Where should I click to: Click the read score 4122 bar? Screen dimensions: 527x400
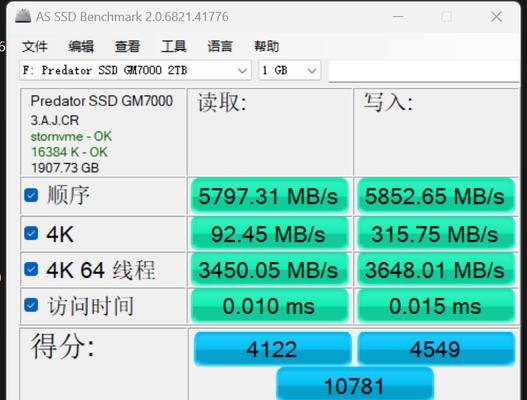(272, 349)
